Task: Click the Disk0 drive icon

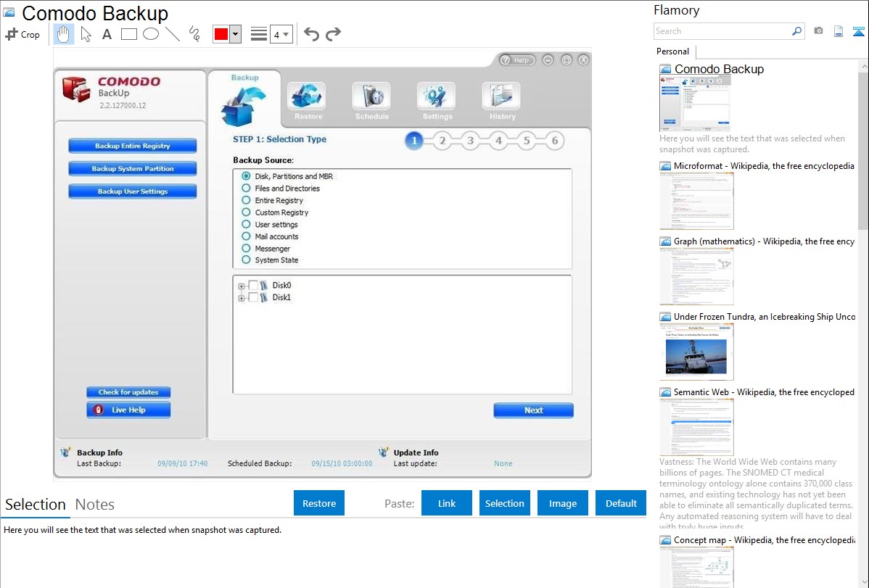Action: pos(264,286)
